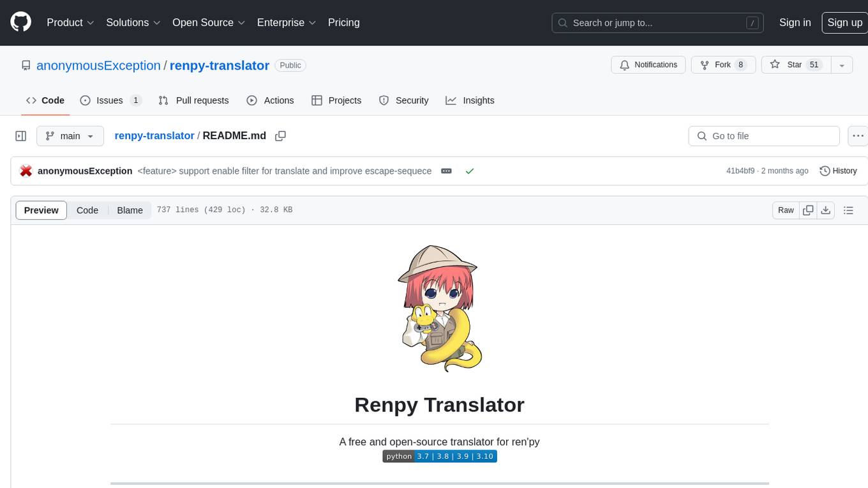
Task: Open the Actions tab
Action: point(270,100)
